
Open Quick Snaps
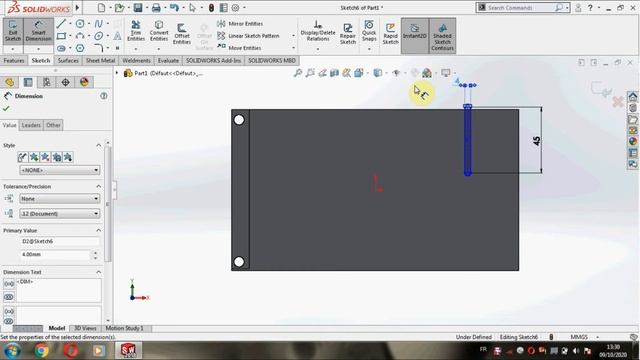(x=369, y=31)
